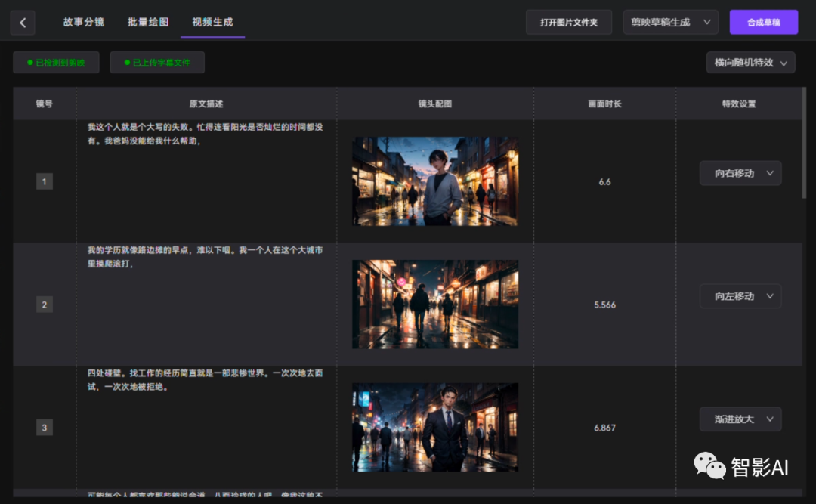The height and width of the screenshot is (504, 816).
Task: Click the description text starting 我这个人就是个大写的失败
Action: pyautogui.click(x=205, y=134)
